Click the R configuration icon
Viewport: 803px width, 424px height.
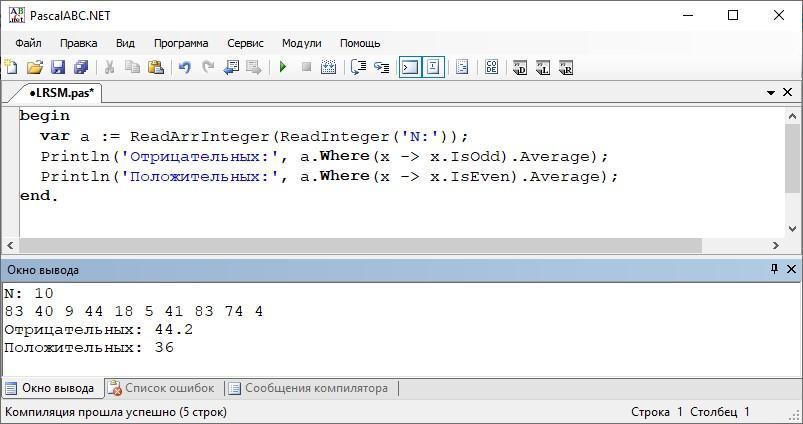click(x=566, y=67)
